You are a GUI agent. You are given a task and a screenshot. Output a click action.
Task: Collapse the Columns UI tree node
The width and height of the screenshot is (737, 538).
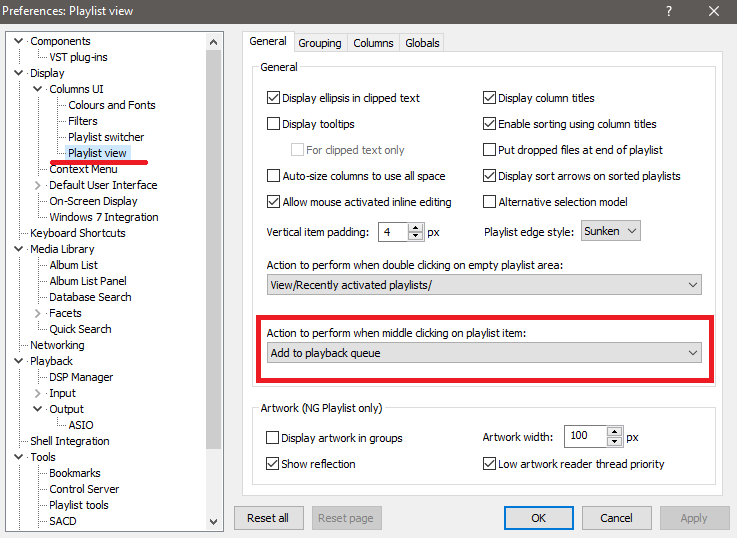(x=39, y=89)
